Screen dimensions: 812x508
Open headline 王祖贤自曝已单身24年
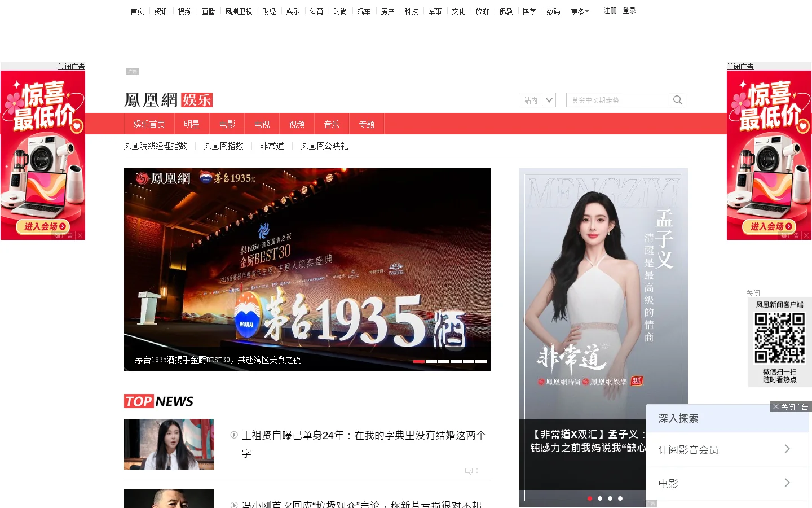coord(364,444)
